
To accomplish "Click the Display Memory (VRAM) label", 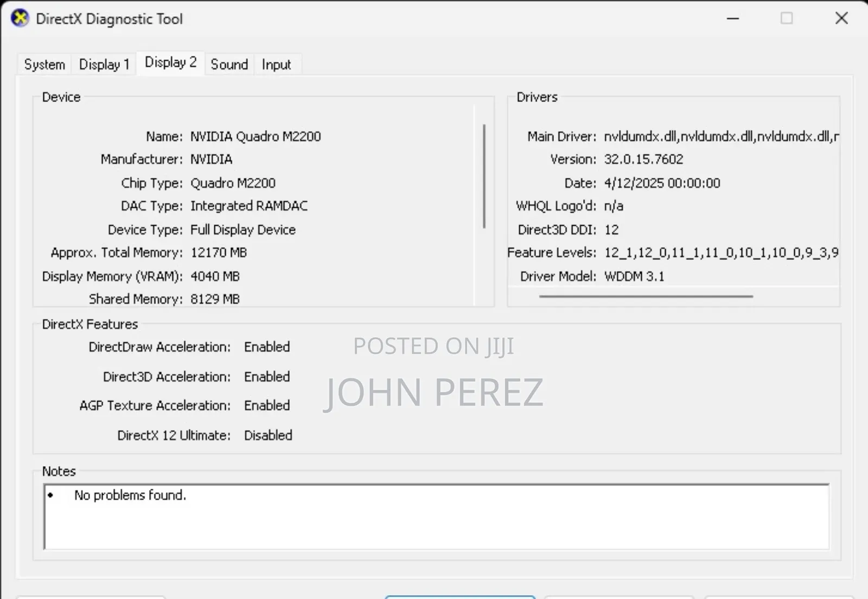I will 112,277.
